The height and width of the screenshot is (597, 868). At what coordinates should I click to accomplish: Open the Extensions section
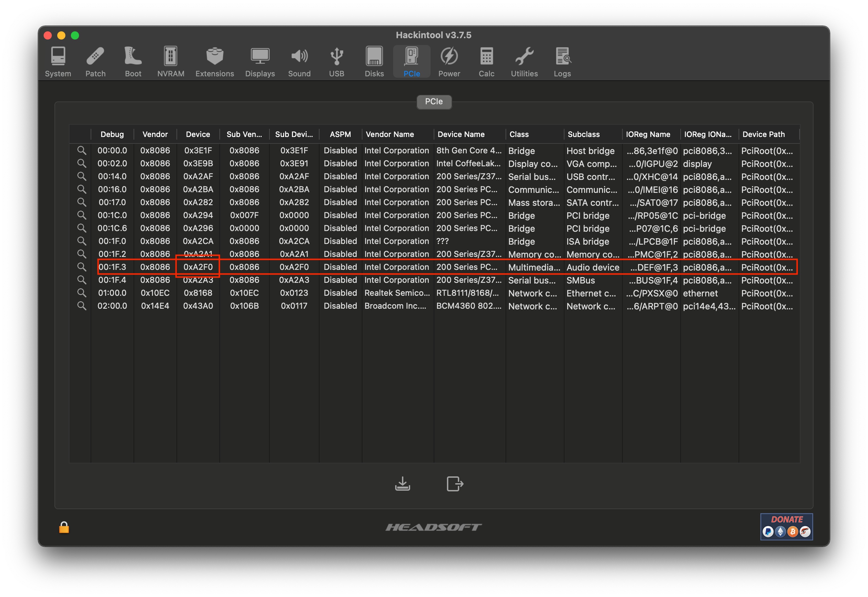click(x=215, y=62)
